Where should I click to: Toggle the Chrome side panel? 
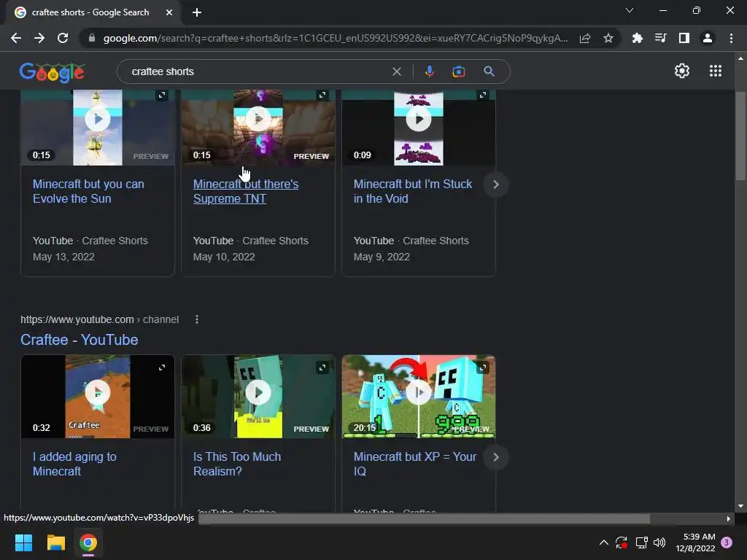coord(684,38)
